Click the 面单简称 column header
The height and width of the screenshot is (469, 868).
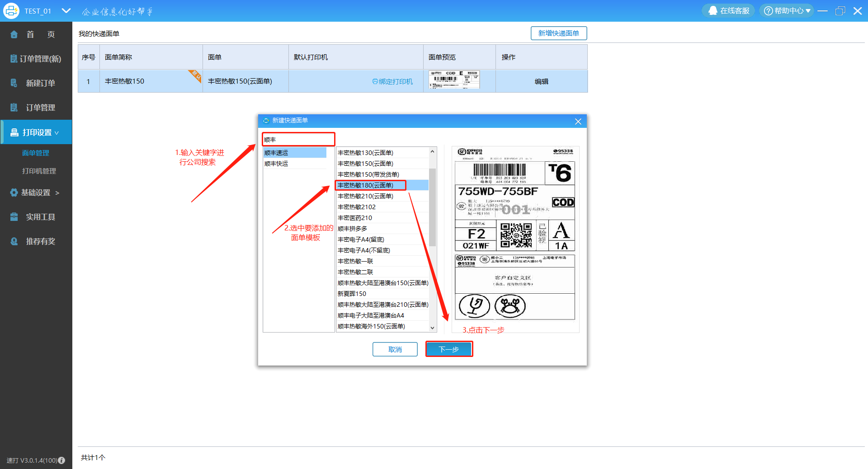point(151,57)
